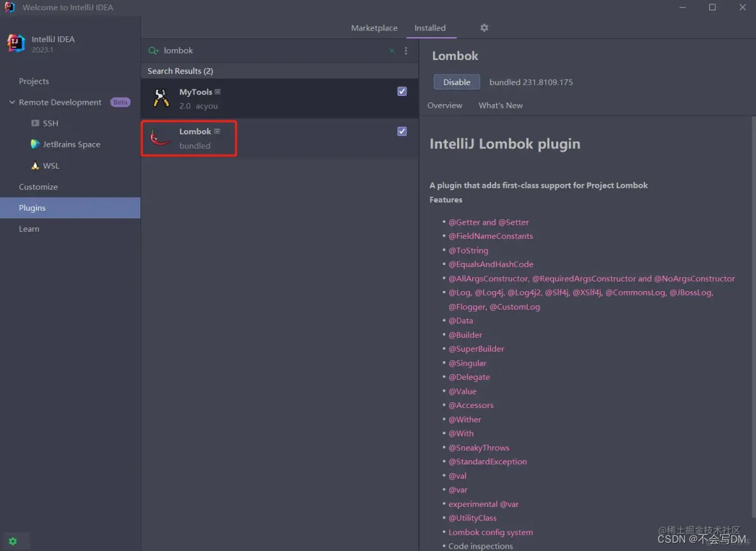Click the IntelliJ Lombok plugin title
The image size is (756, 551).
point(505,144)
